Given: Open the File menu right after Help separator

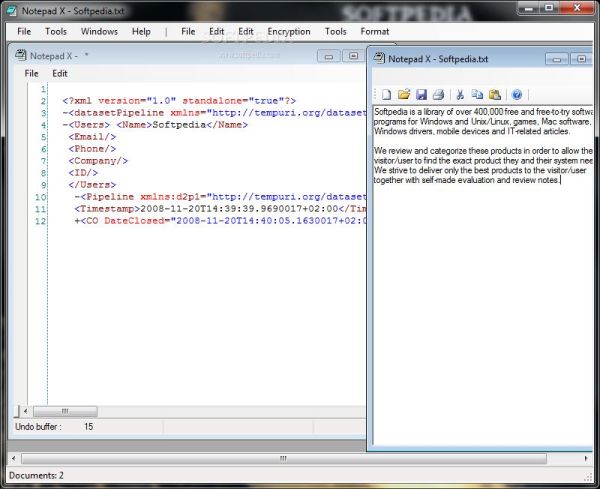Looking at the screenshot, I should 188,31.
